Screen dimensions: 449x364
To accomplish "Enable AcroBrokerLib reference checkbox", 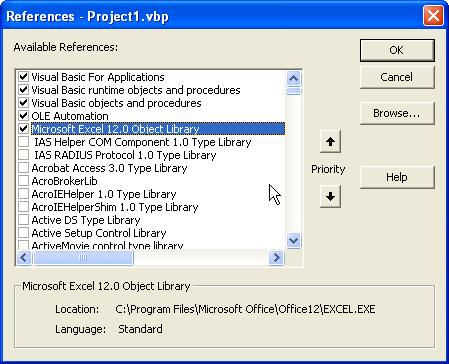I will click(x=23, y=181).
